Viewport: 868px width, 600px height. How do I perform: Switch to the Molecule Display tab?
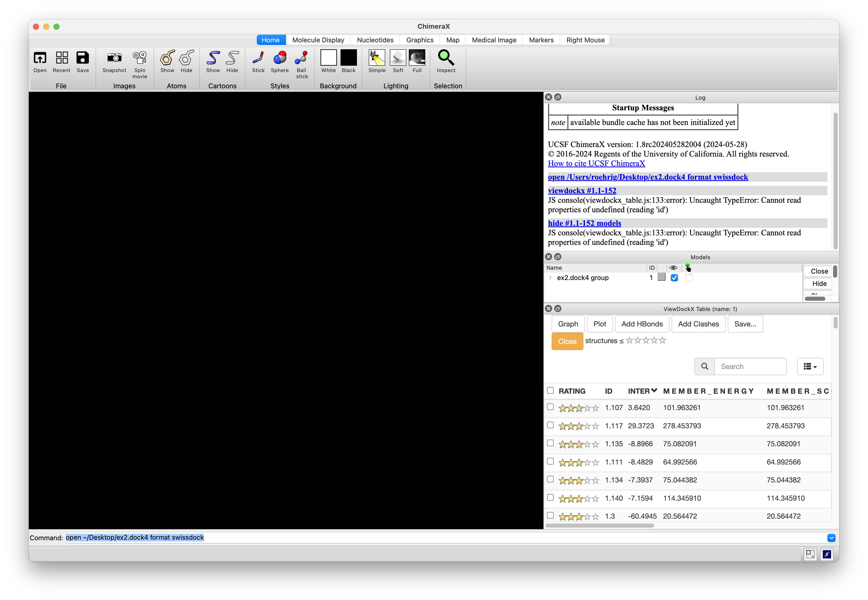pyautogui.click(x=318, y=40)
